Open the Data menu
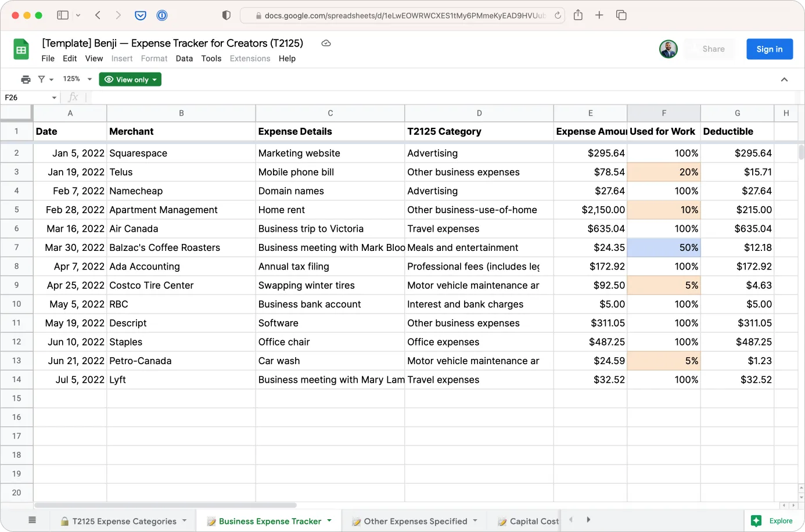Viewport: 805px width, 532px height. 184,58
